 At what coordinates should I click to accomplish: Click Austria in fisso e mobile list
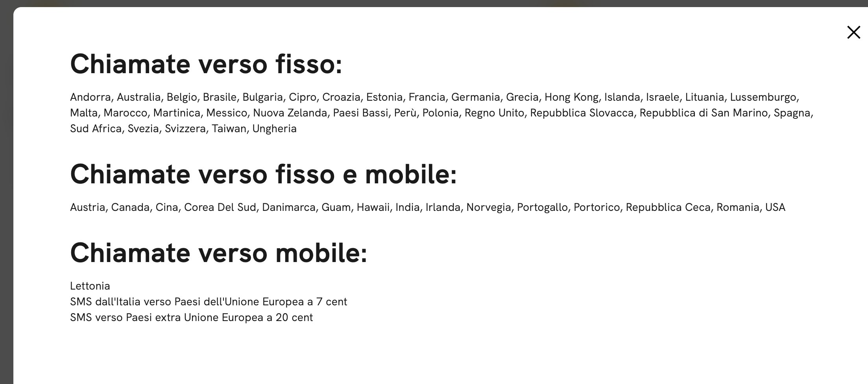[87, 207]
